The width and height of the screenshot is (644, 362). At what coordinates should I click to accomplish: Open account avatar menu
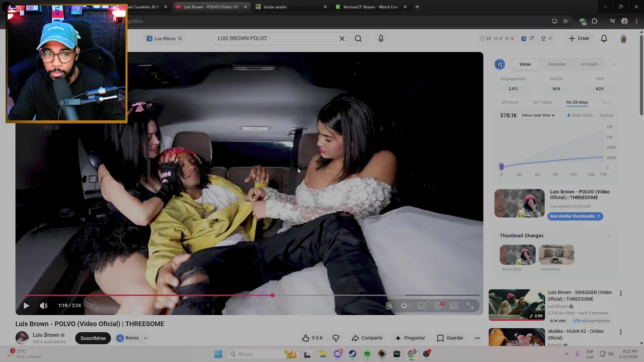tap(623, 39)
